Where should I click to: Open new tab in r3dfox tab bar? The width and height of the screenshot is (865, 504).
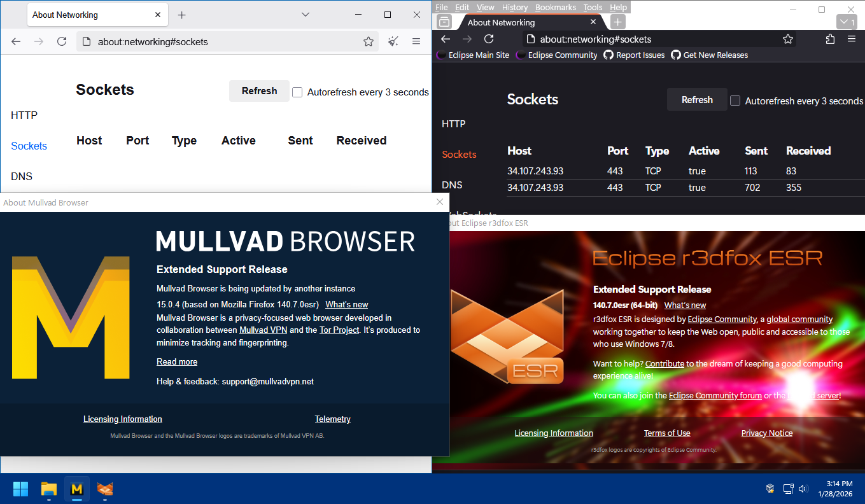617,22
